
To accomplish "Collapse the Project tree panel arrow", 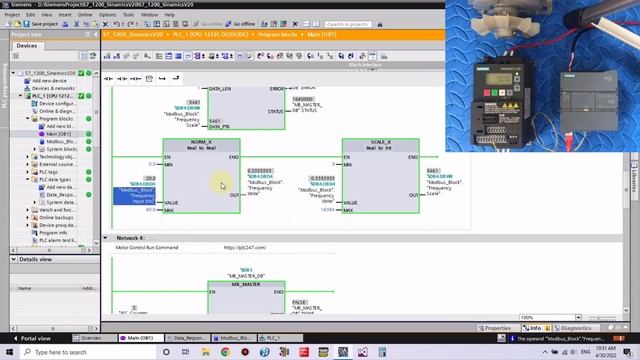I will tap(96, 35).
